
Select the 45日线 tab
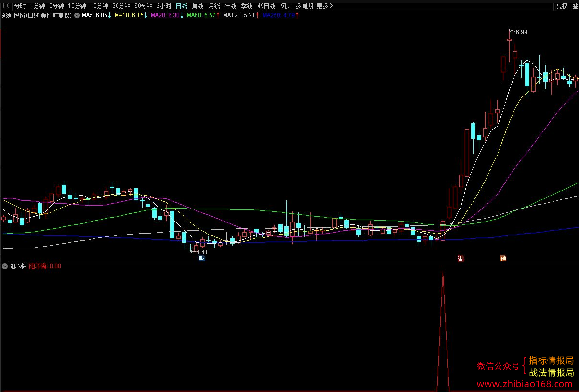click(x=266, y=6)
